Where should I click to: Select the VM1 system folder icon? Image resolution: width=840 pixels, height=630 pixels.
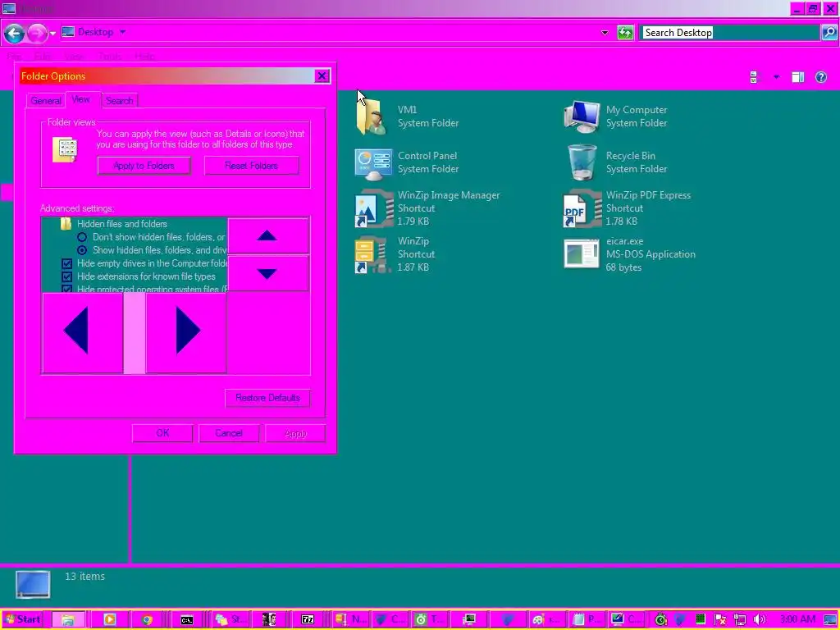371,116
